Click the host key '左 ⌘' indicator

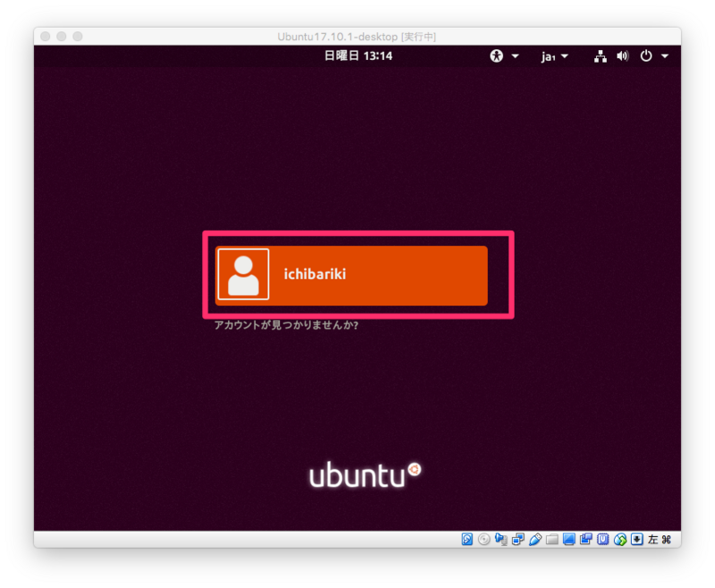[660, 539]
